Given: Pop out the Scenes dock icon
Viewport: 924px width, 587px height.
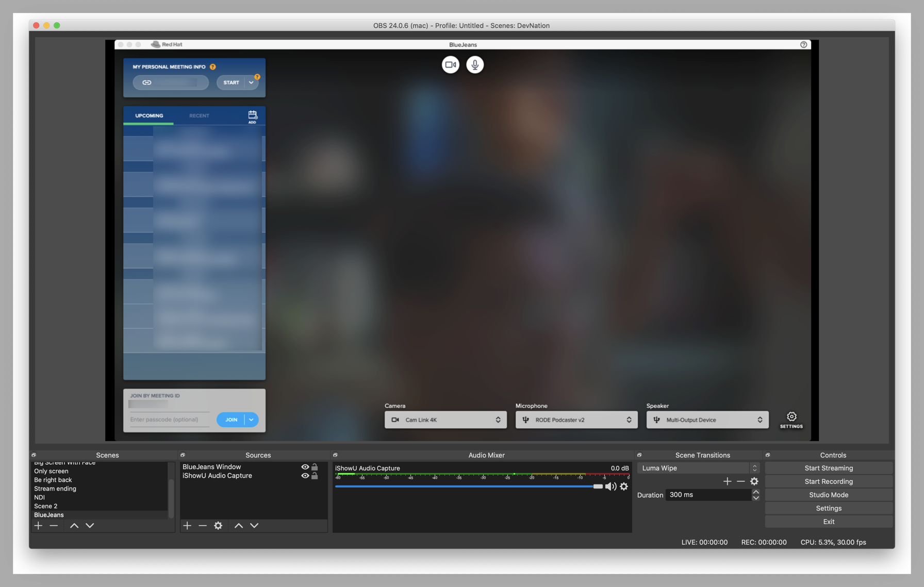Looking at the screenshot, I should [x=34, y=455].
